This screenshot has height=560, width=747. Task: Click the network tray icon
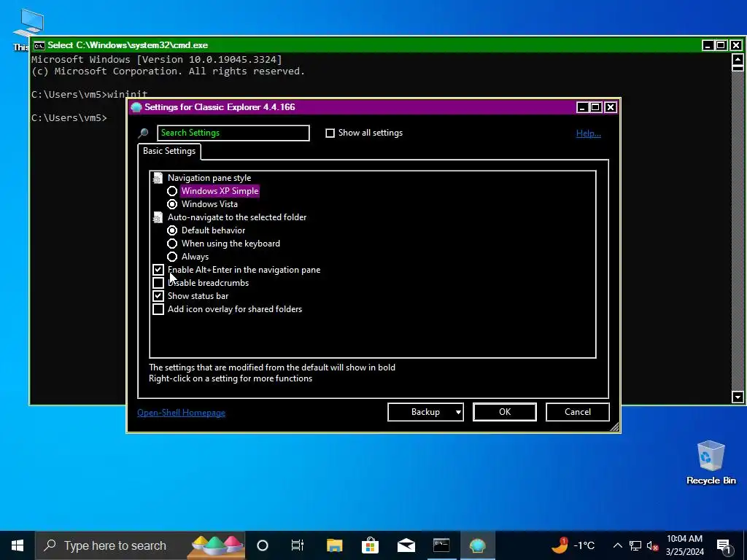point(635,545)
